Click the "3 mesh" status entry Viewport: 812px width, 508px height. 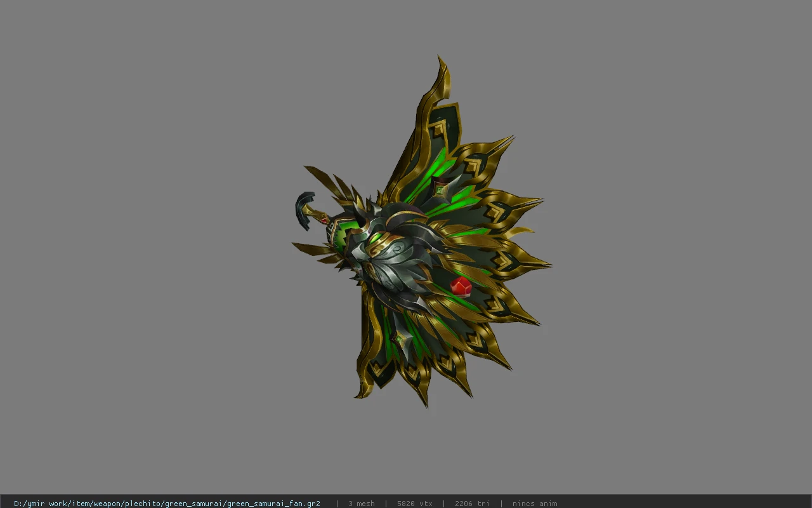click(361, 504)
